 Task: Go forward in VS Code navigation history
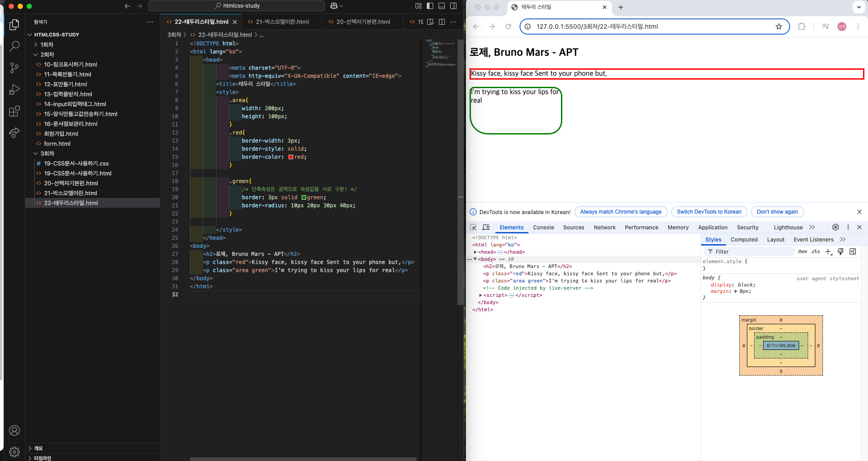139,6
